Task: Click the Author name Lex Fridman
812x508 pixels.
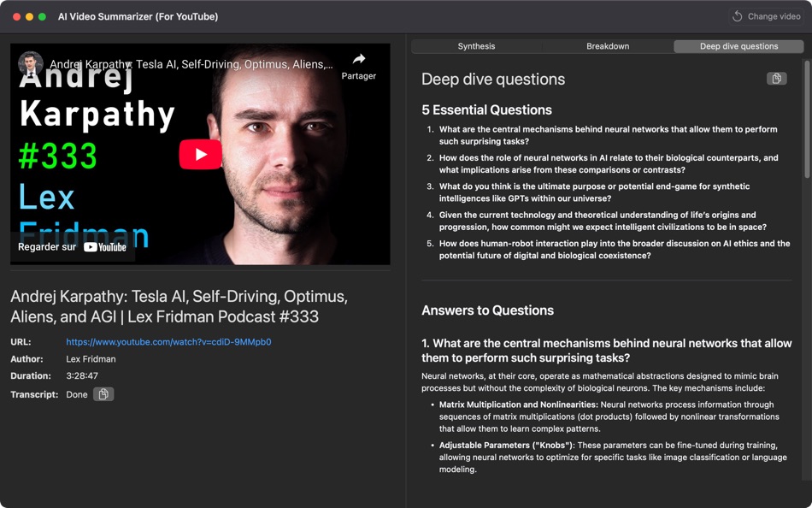Action: pos(91,359)
